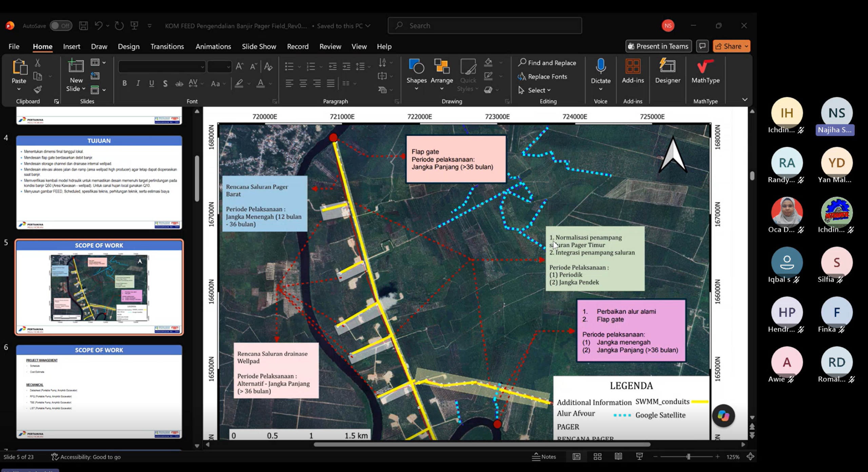Toggle the Notes pane
The image size is (868, 472).
pos(544,457)
